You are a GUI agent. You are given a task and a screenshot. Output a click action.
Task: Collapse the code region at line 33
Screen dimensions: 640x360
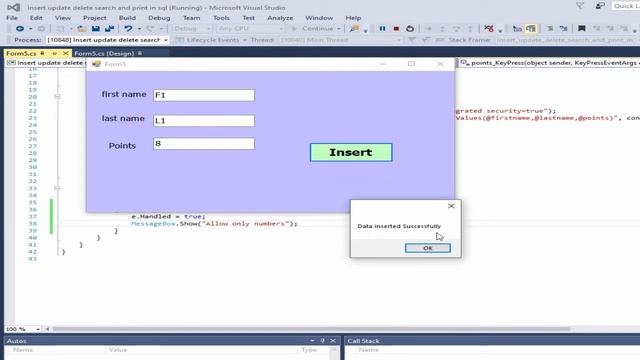click(x=57, y=188)
